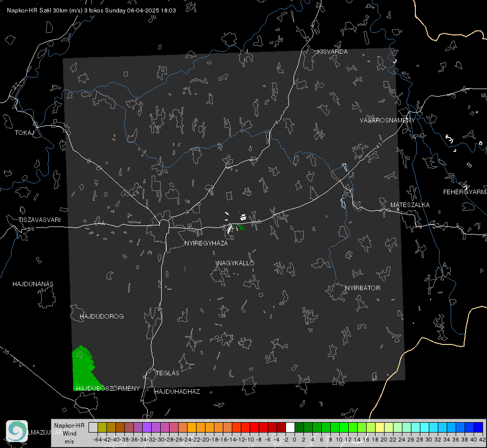Select the TÉGLÁS town label
This screenshot has height=448, width=487.
click(x=168, y=373)
